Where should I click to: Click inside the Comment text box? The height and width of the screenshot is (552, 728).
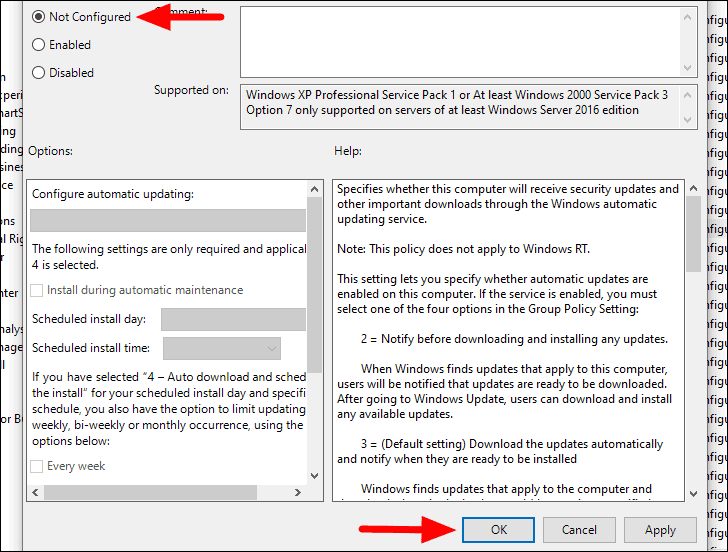point(460,42)
